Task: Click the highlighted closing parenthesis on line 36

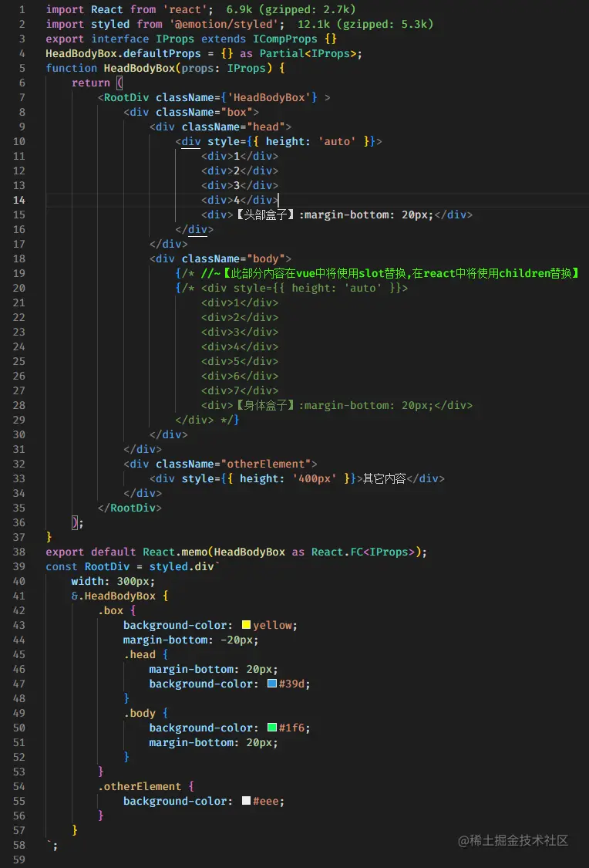Action: point(75,522)
